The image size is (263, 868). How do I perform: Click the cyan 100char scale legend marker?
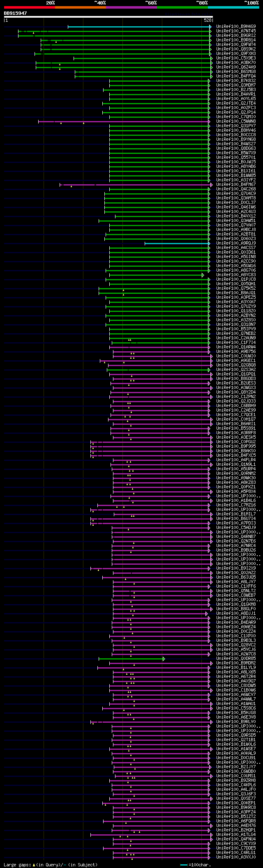coord(184,865)
